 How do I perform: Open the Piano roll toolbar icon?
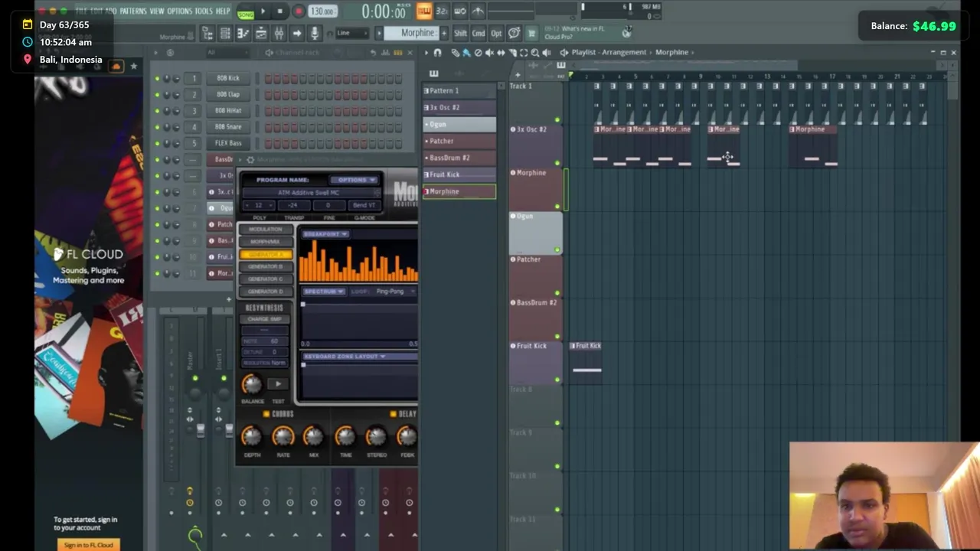(243, 33)
